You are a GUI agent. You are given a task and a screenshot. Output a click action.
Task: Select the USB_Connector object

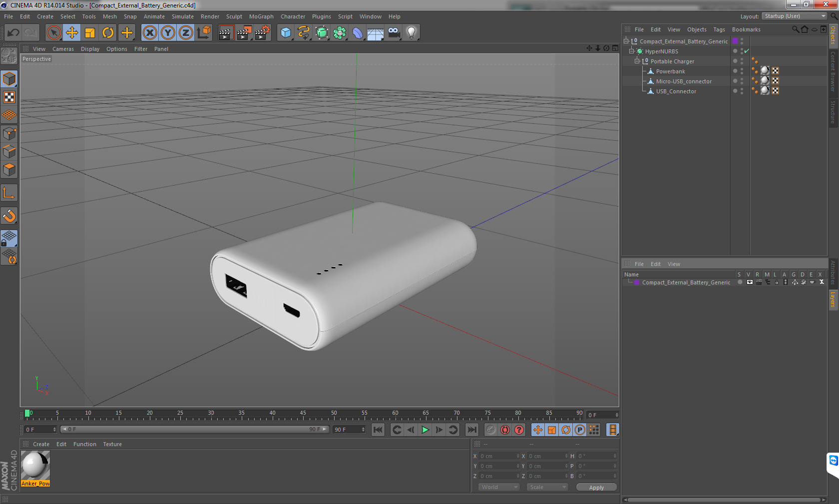click(676, 91)
